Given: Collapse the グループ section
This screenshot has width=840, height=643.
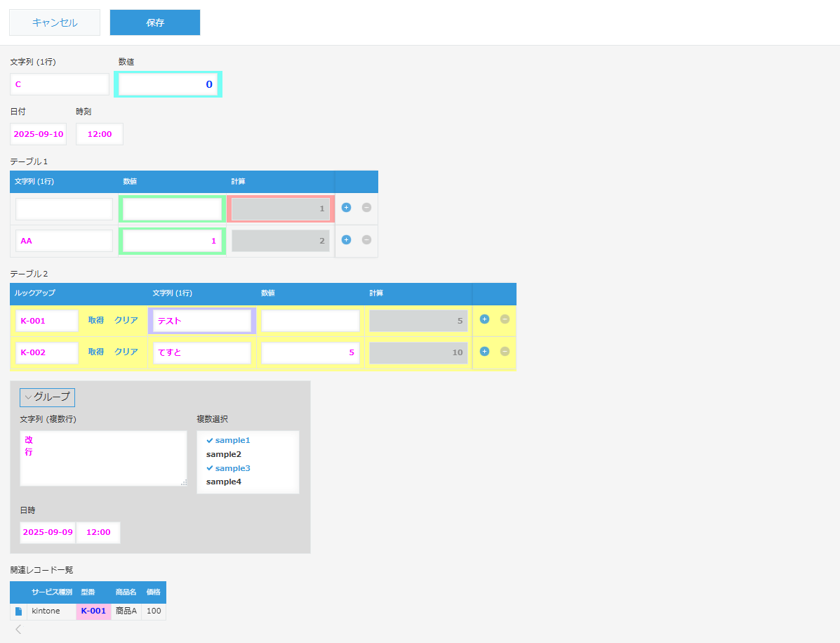Looking at the screenshot, I should pos(47,397).
